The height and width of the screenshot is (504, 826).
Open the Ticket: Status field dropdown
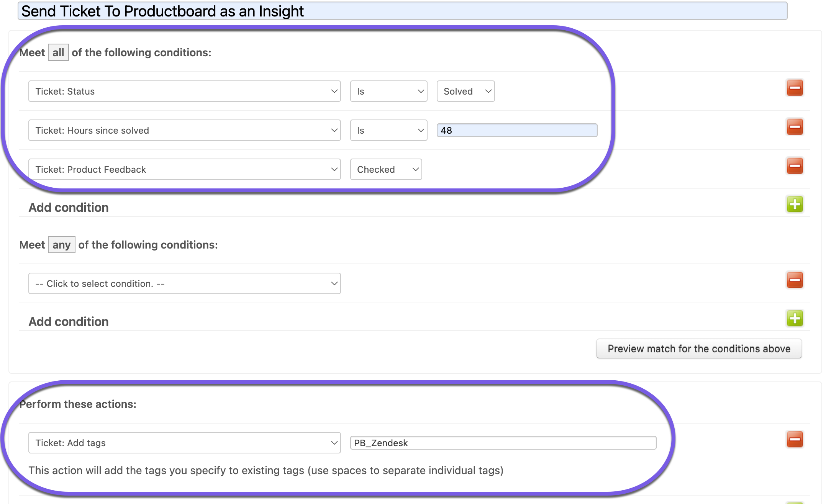click(x=184, y=91)
